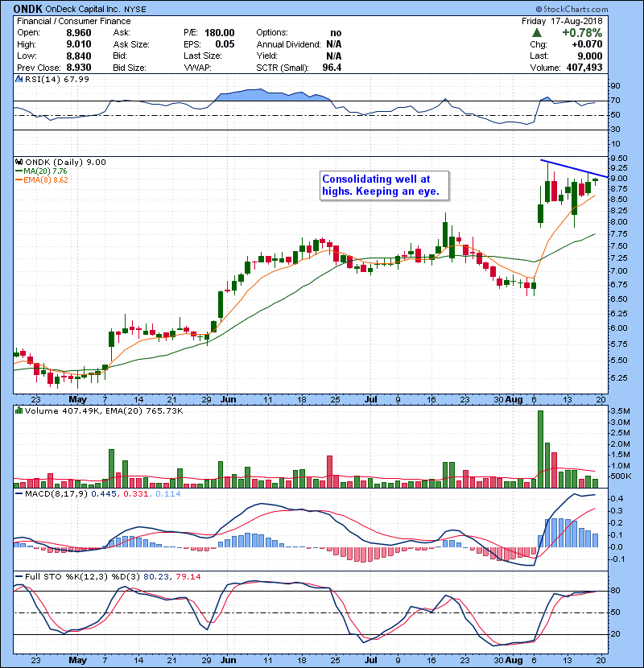The width and height of the screenshot is (644, 668).
Task: Click the 9.50 price axis label
Action: click(x=619, y=159)
